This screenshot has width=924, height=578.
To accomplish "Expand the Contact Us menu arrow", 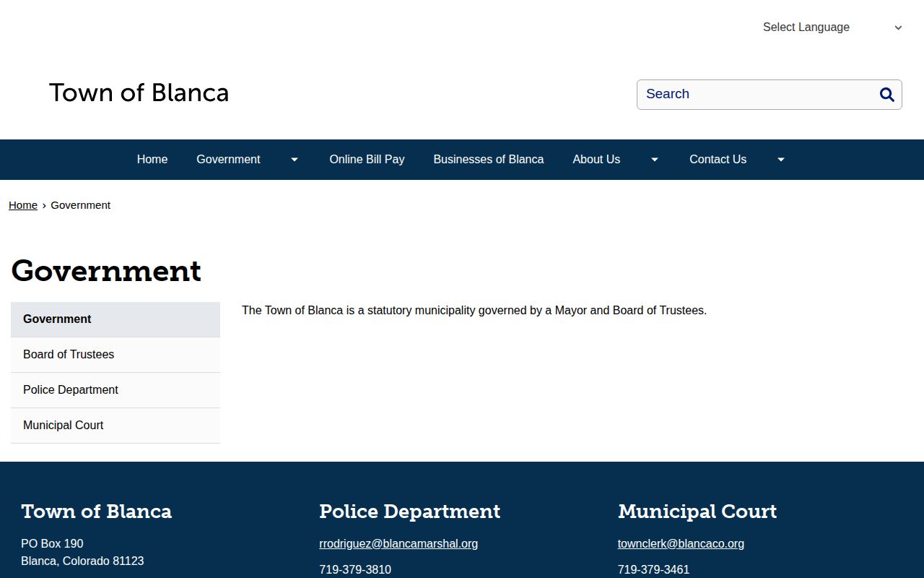I will pyautogui.click(x=780, y=160).
